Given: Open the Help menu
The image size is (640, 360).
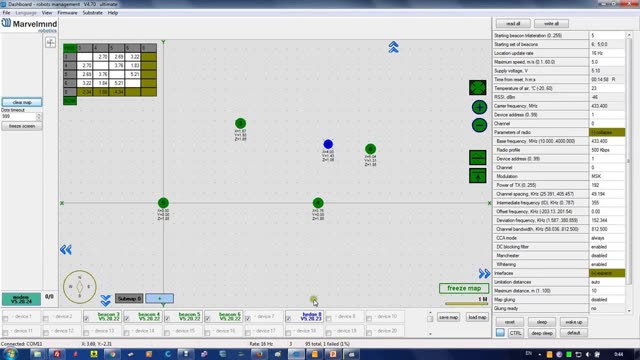Looking at the screenshot, I should click(x=113, y=13).
